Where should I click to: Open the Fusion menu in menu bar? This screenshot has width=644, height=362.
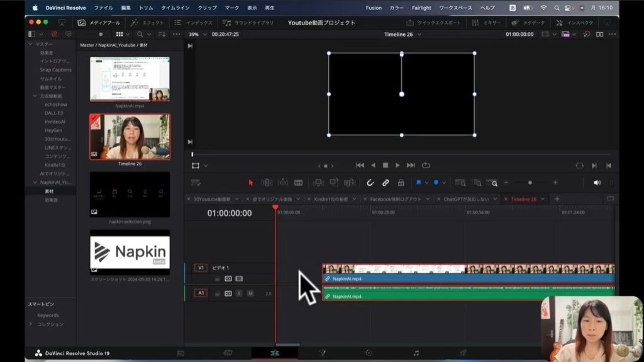pyautogui.click(x=373, y=8)
